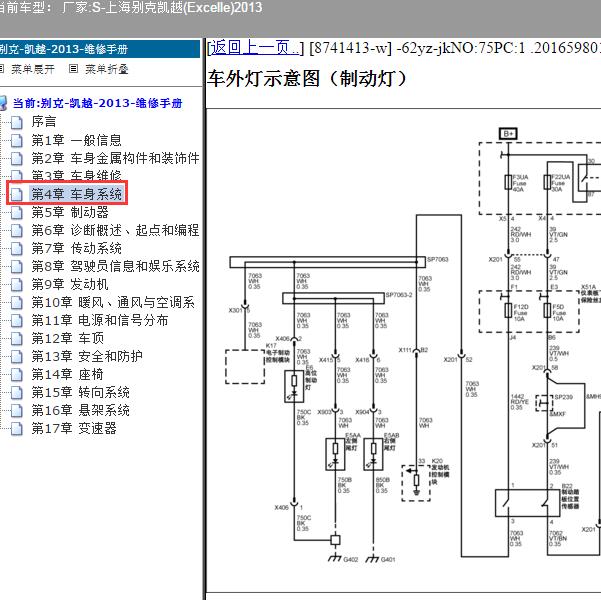Click the B+ terminal box in the diagram
The image size is (601, 600).
point(508,133)
